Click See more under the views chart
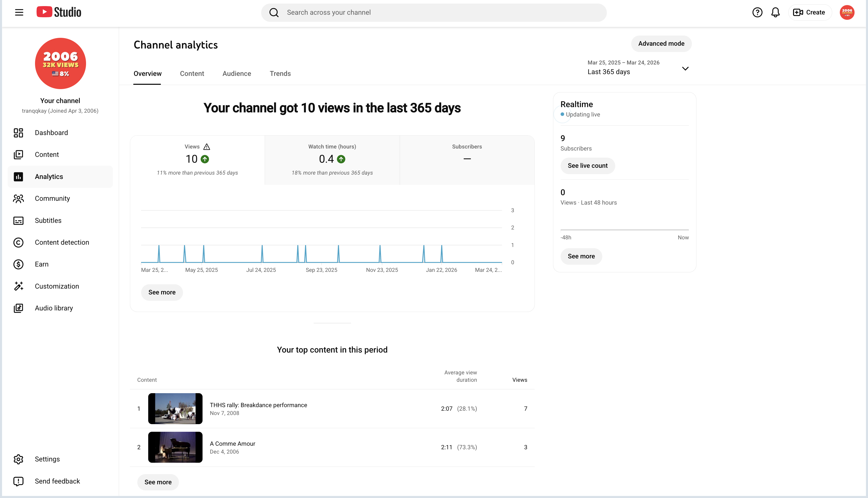 click(x=162, y=292)
